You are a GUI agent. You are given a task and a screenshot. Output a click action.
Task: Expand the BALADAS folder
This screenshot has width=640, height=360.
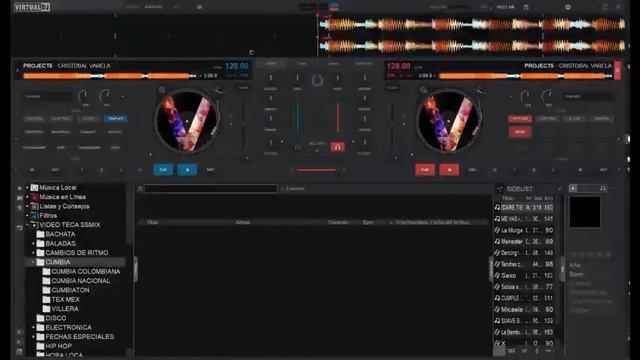(33, 244)
